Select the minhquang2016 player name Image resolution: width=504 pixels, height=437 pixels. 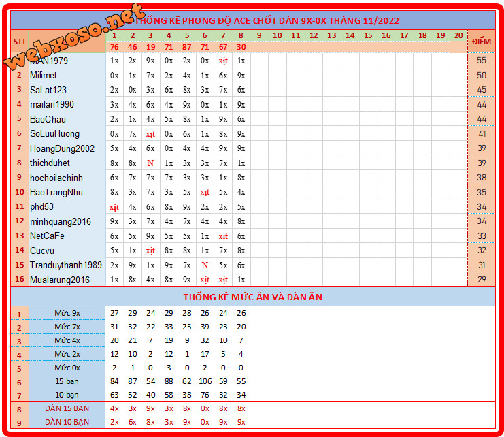click(x=60, y=221)
